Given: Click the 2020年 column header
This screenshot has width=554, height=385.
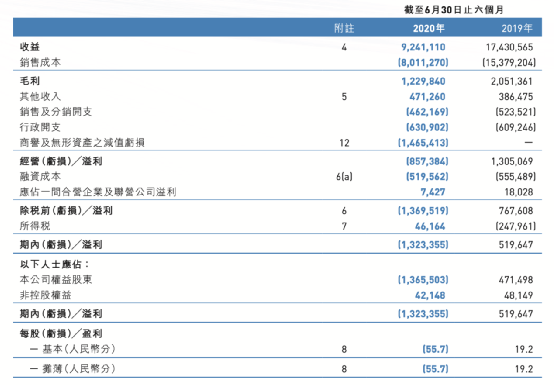Looking at the screenshot, I should click(x=429, y=28).
